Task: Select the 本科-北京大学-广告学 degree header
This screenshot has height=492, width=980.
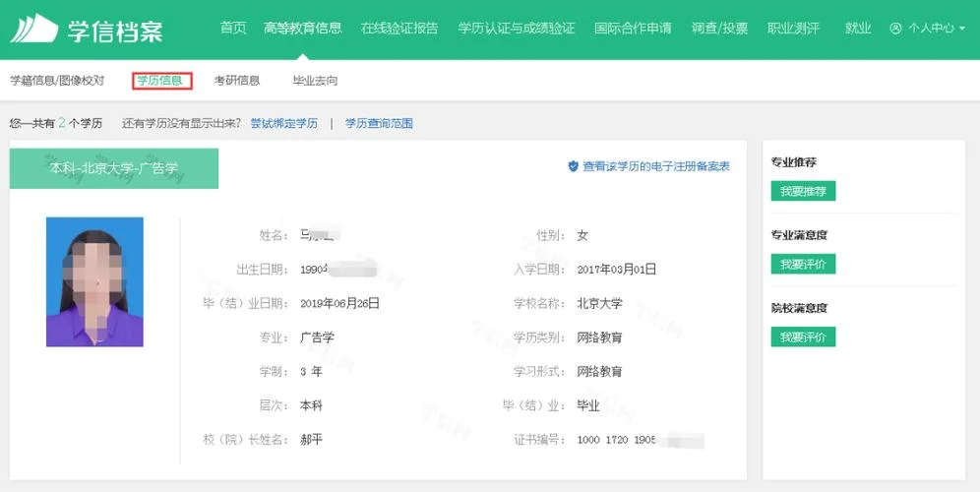Action: [114, 168]
